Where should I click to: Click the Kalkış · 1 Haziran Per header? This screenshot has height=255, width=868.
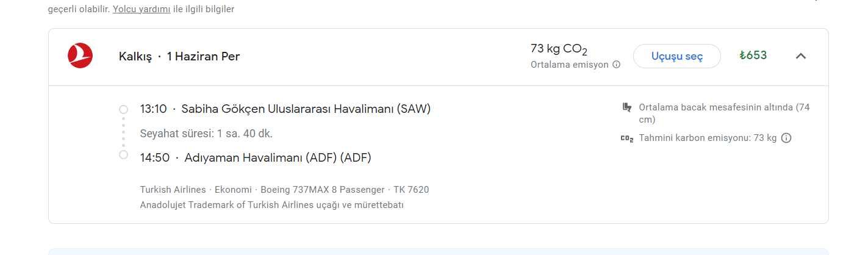179,57
